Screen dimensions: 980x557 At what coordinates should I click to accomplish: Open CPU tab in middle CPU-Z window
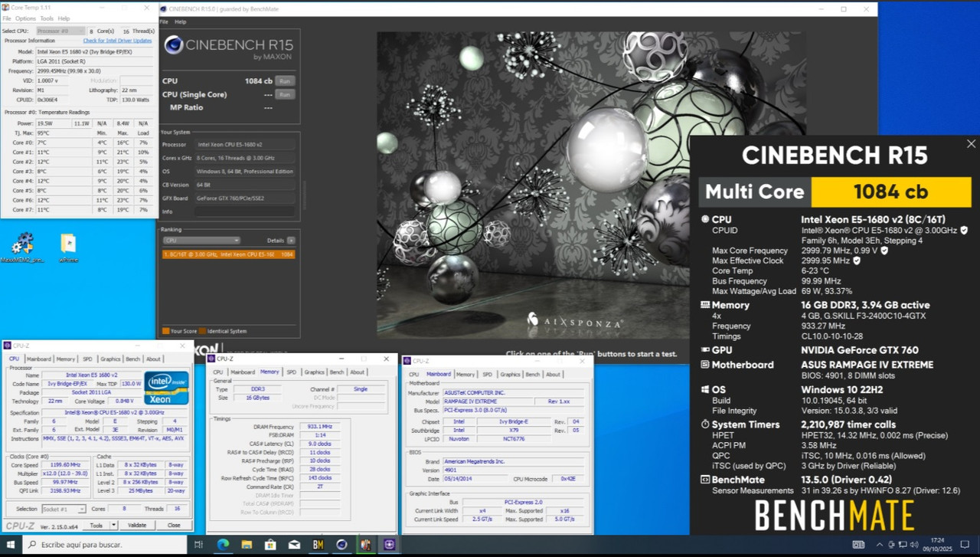(x=219, y=372)
